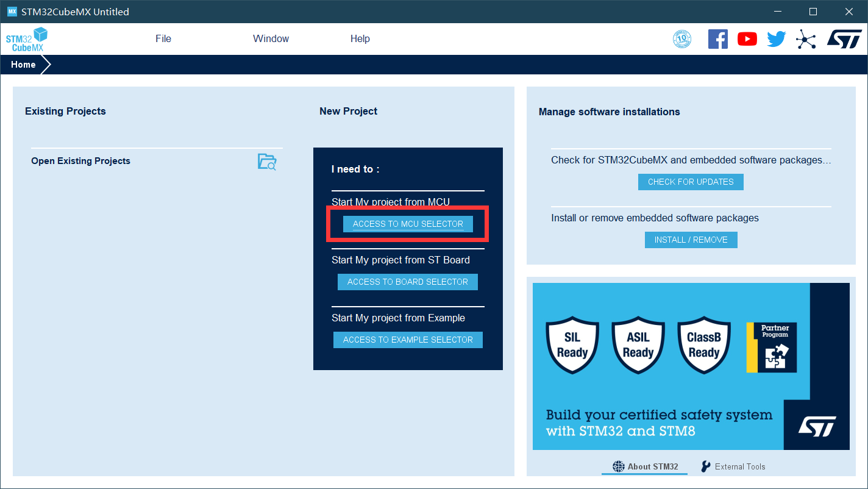Minimize the STM32CubeMX window

tap(777, 12)
